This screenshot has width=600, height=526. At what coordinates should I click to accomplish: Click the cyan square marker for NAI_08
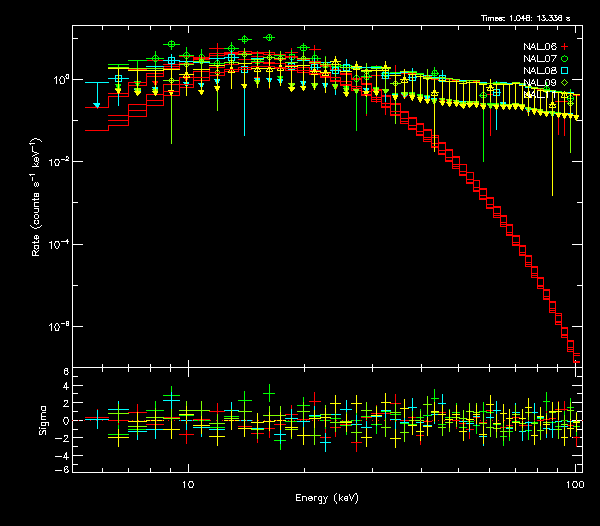click(x=564, y=72)
